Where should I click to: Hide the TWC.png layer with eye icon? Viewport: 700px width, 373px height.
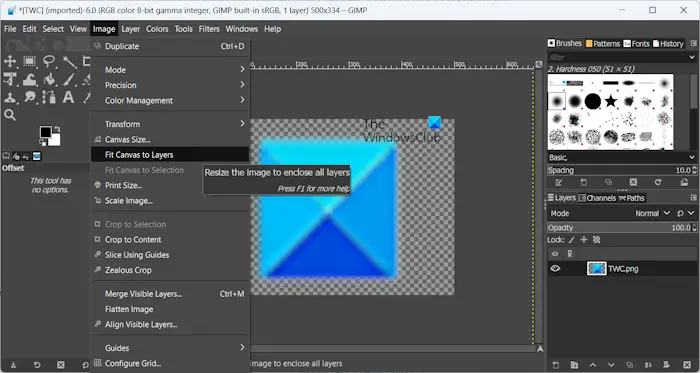coord(555,269)
